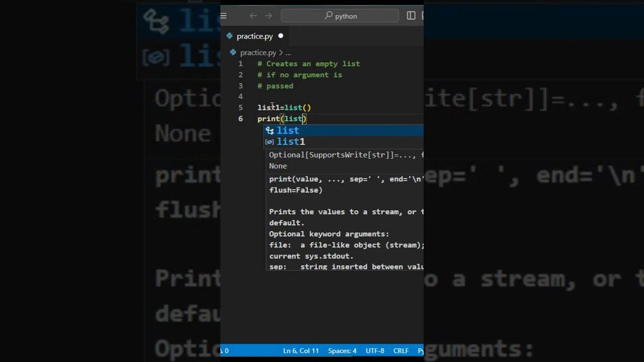This screenshot has height=362, width=644.
Task: Change the 'UTF-8' file encoding
Action: [x=375, y=351]
